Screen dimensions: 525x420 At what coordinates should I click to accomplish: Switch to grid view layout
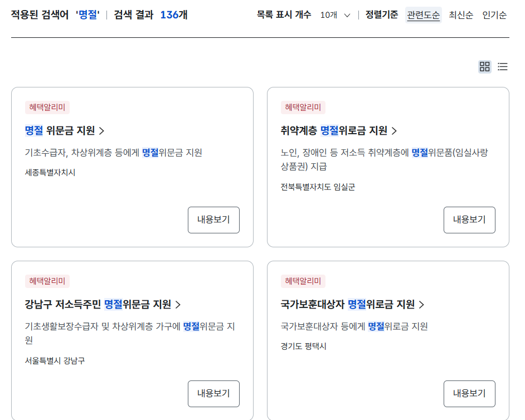485,67
